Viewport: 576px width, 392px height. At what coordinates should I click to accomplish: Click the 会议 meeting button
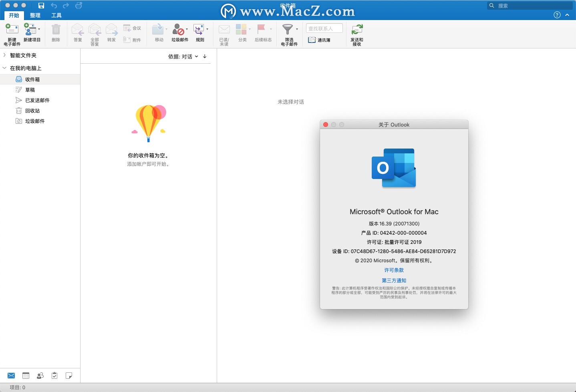[x=132, y=28]
